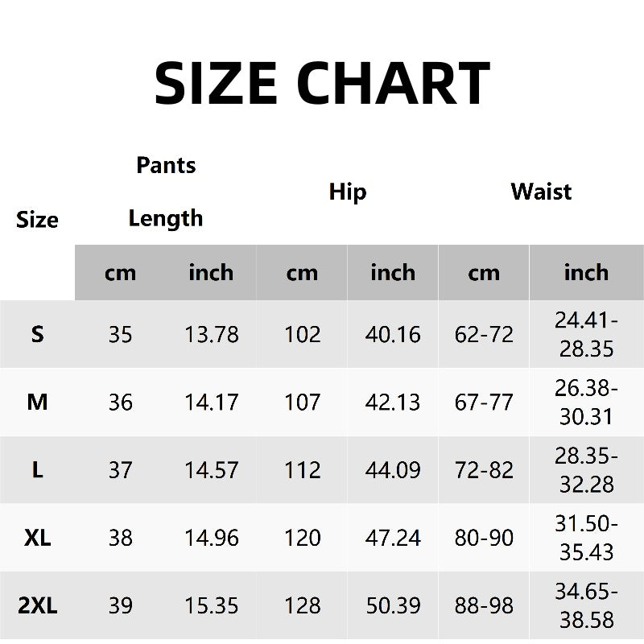The image size is (644, 644).
Task: Select the Waist column header
Action: pyautogui.click(x=541, y=192)
